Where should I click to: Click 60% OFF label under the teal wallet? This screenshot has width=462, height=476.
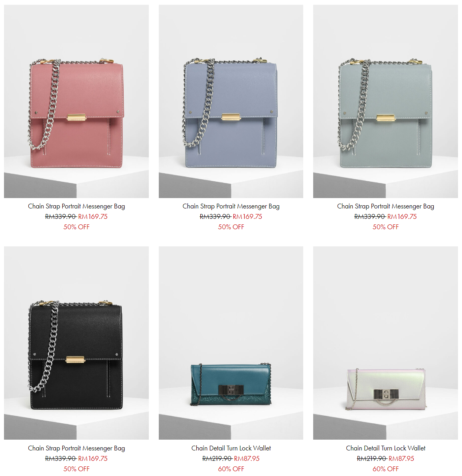point(231,469)
